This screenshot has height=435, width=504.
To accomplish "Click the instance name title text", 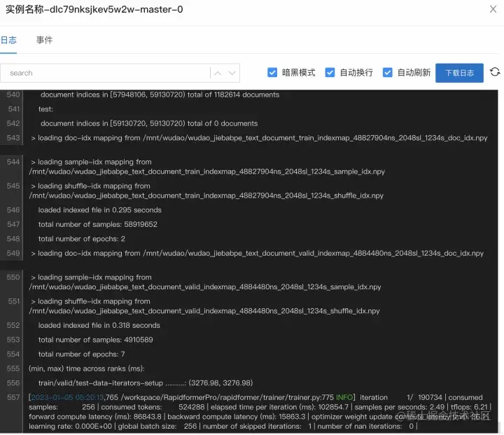I will 94,9.
